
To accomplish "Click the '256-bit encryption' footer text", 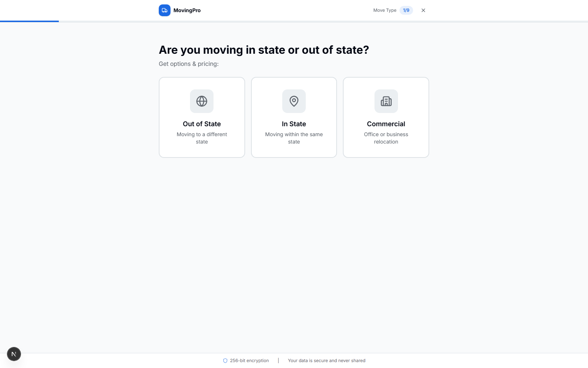I will pyautogui.click(x=250, y=361).
